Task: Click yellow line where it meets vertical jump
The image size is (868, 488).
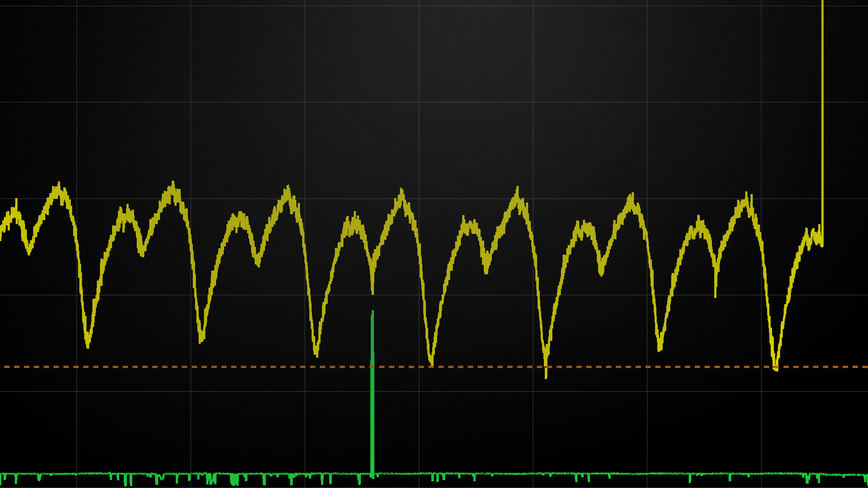Action: (x=822, y=244)
